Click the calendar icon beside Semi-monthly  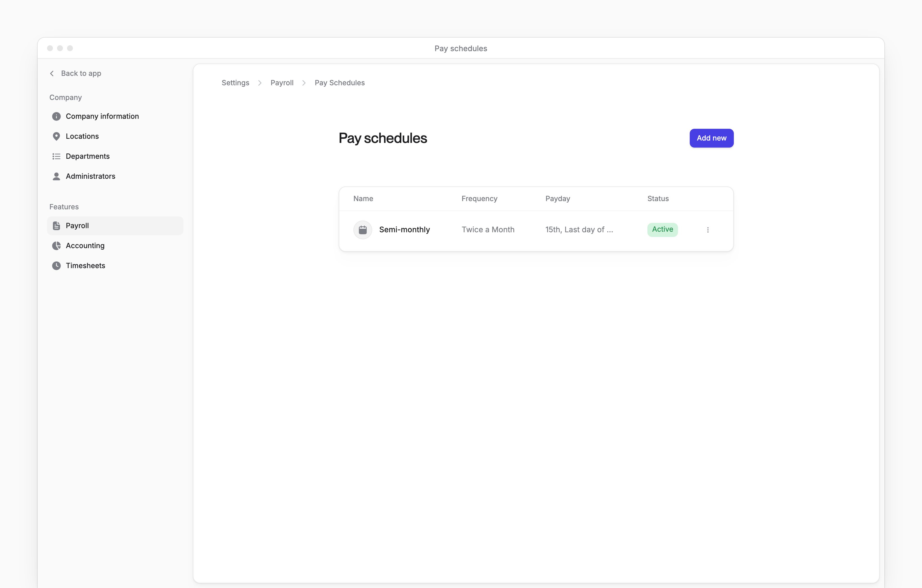(x=363, y=230)
